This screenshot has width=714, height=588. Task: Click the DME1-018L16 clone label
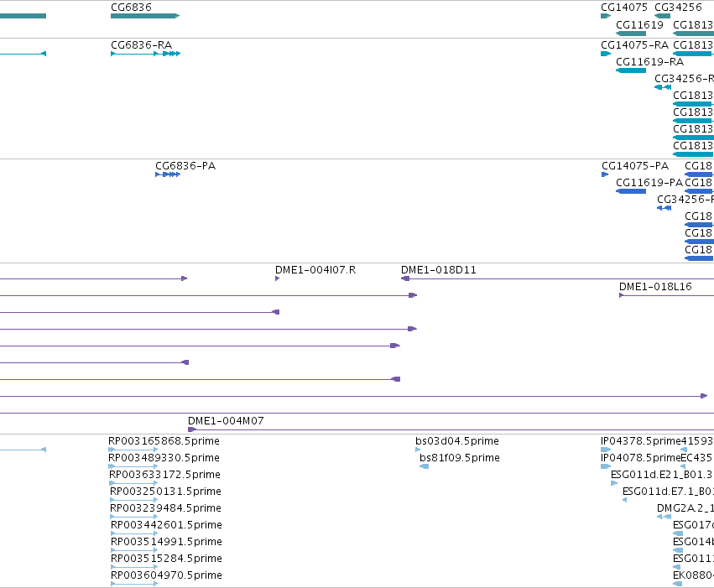pyautogui.click(x=655, y=287)
